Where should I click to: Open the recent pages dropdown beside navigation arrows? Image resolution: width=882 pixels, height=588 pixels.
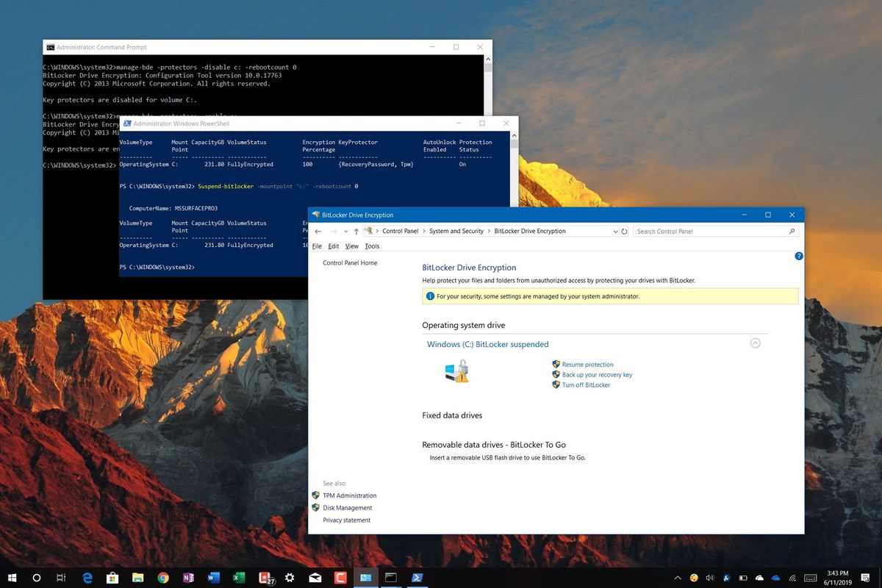[x=345, y=231]
